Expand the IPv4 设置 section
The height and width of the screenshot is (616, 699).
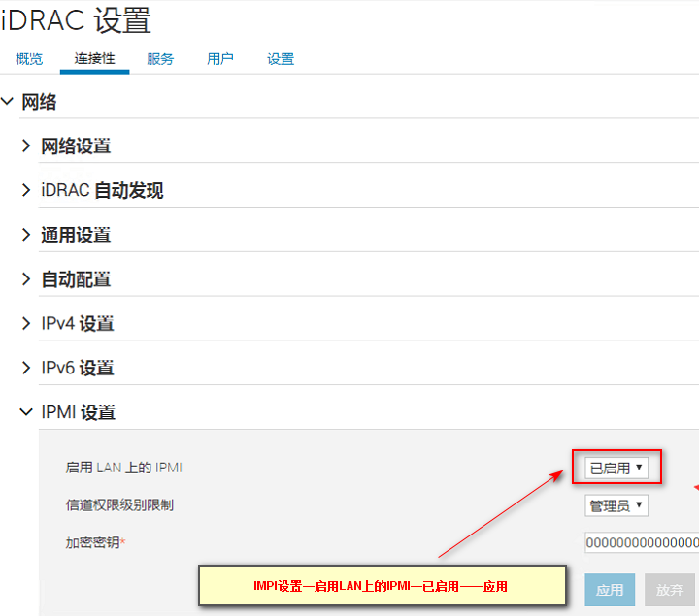tap(26, 323)
